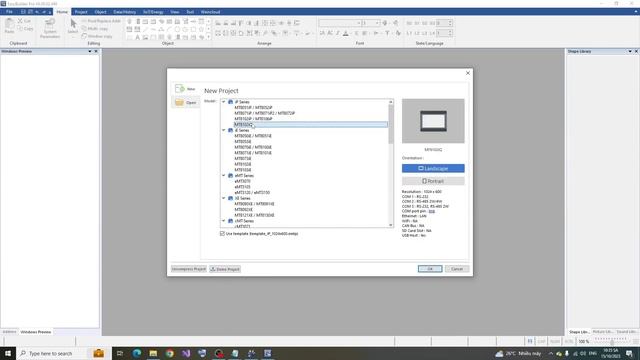Click the XE Series folder icon
Viewport: 640px width, 360px height.
click(231, 198)
